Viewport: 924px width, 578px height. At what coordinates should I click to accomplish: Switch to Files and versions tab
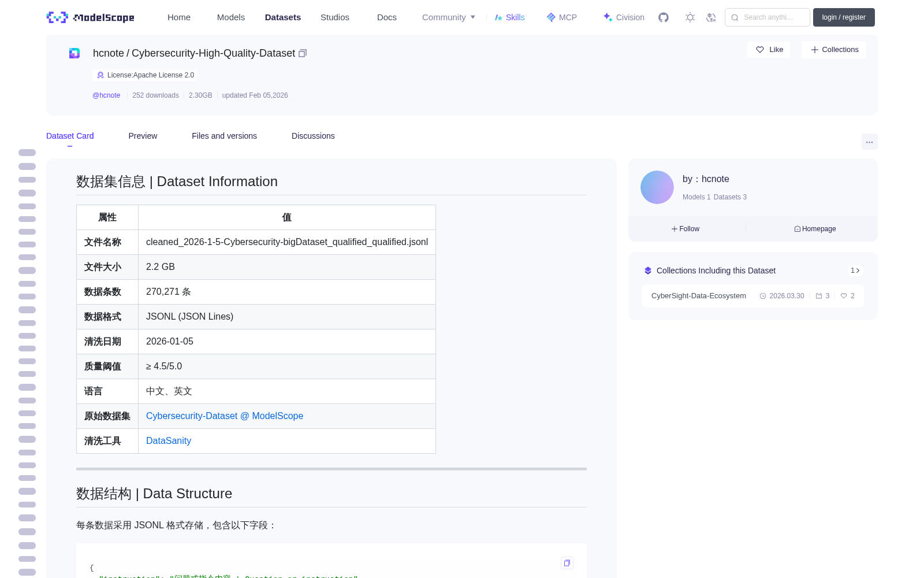click(224, 136)
